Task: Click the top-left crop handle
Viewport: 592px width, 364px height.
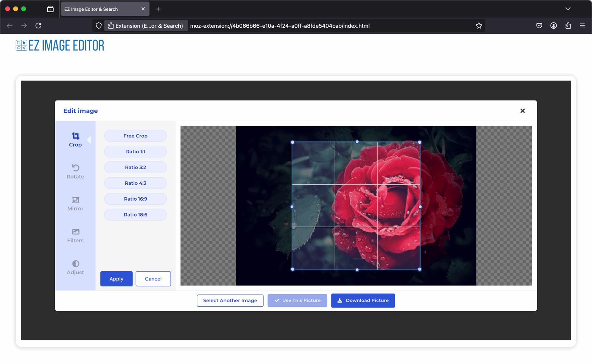Action: pos(293,142)
